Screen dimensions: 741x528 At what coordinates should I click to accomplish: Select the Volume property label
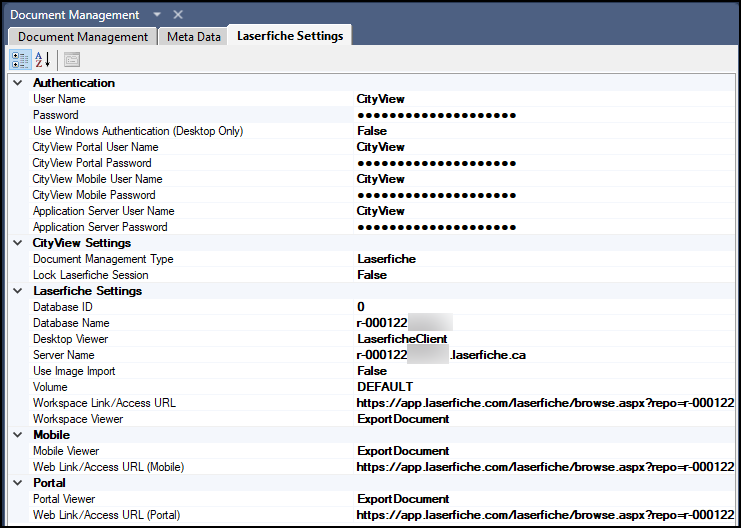[x=50, y=387]
